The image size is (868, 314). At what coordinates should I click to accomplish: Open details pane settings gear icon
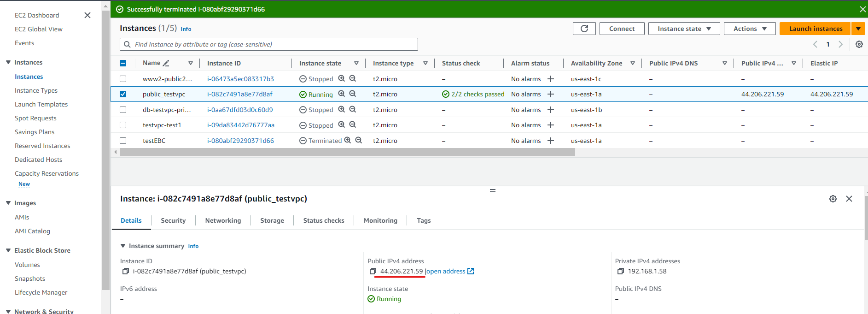click(833, 199)
